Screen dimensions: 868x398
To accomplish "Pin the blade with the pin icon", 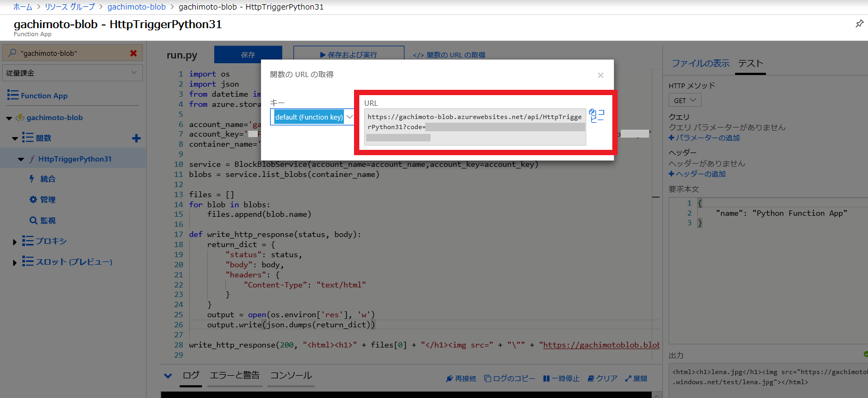I will click(x=859, y=24).
